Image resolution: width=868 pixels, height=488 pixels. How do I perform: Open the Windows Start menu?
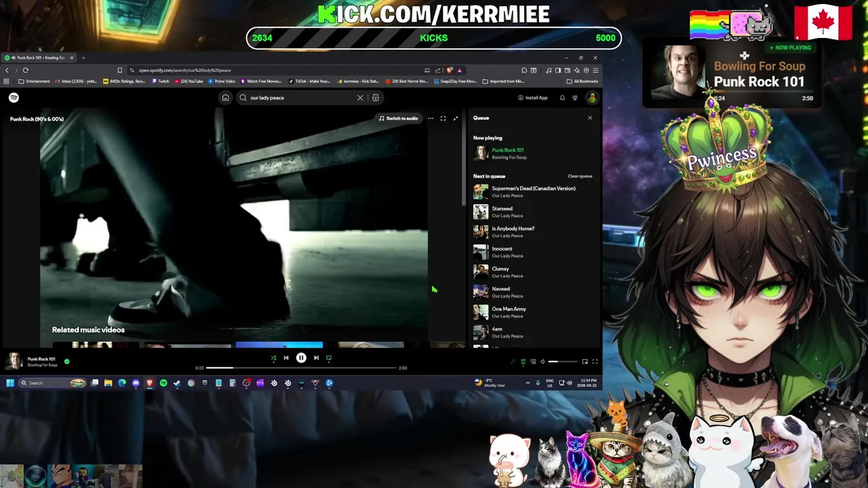click(x=9, y=383)
